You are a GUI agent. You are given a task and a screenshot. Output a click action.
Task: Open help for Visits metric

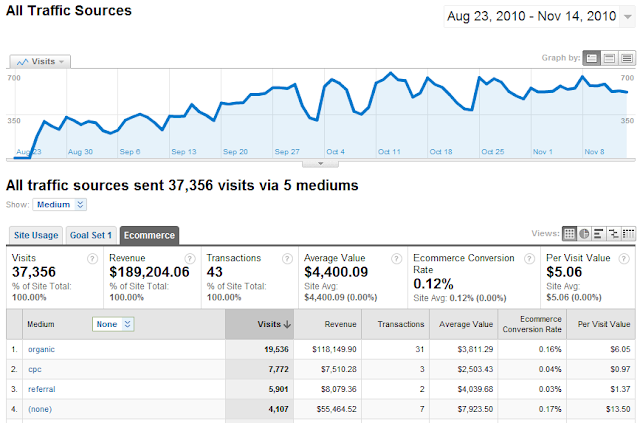point(93,258)
